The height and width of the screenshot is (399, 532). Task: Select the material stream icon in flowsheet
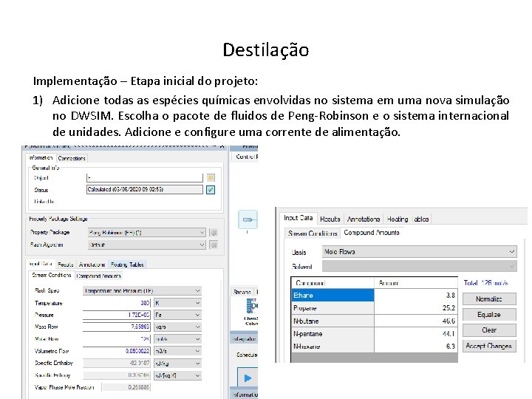[248, 219]
